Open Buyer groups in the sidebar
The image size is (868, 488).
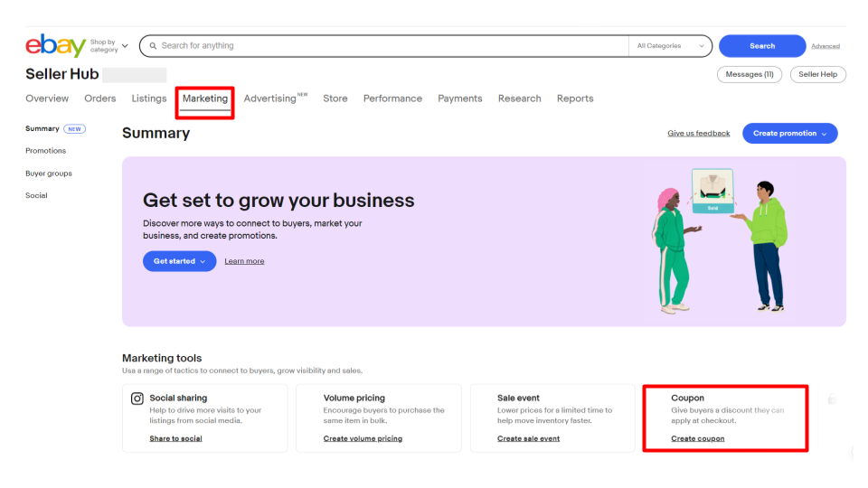(49, 174)
